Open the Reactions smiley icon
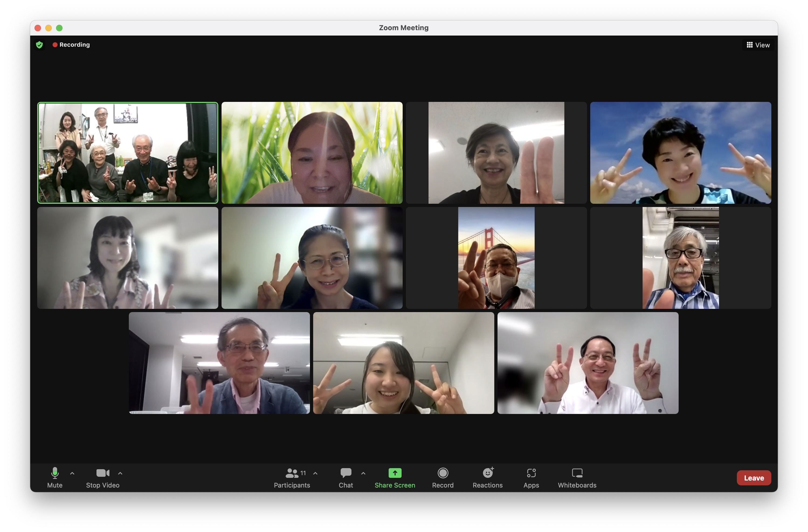Viewport: 808px width, 532px height. pyautogui.click(x=488, y=473)
